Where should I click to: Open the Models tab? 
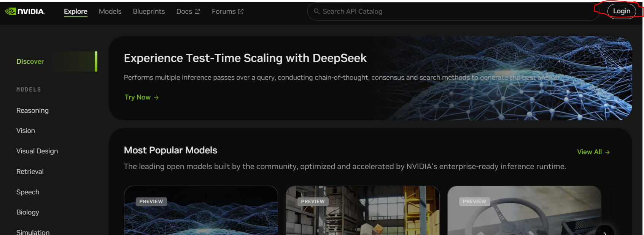pyautogui.click(x=110, y=11)
